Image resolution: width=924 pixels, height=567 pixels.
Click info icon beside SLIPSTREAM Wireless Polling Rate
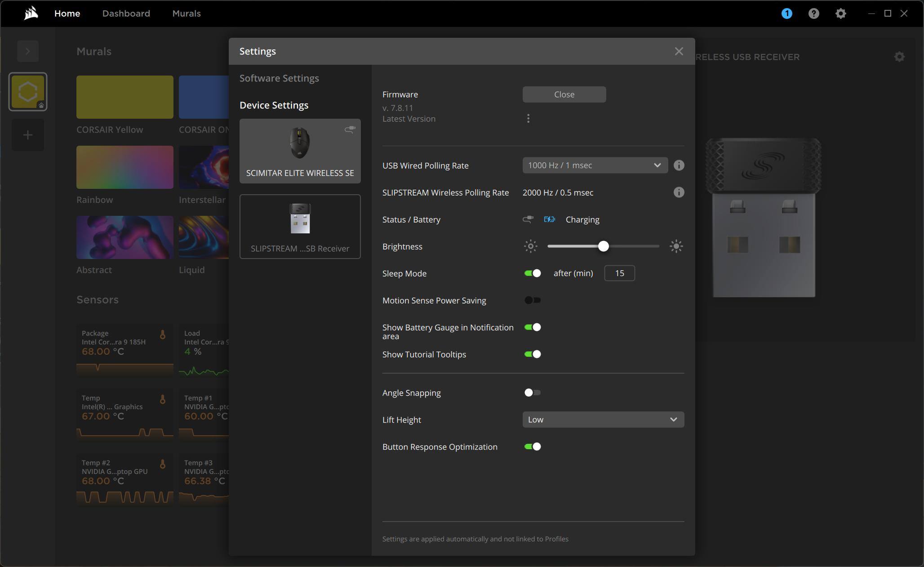(x=679, y=192)
